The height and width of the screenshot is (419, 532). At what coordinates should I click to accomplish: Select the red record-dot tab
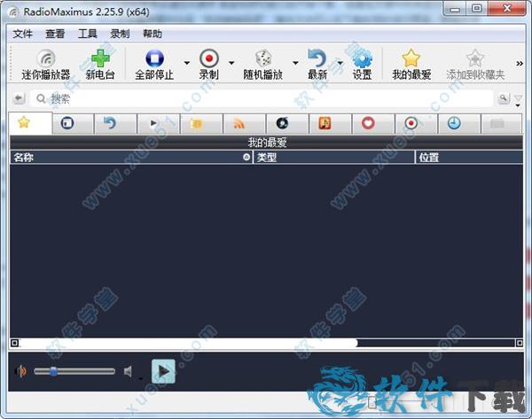pos(417,123)
